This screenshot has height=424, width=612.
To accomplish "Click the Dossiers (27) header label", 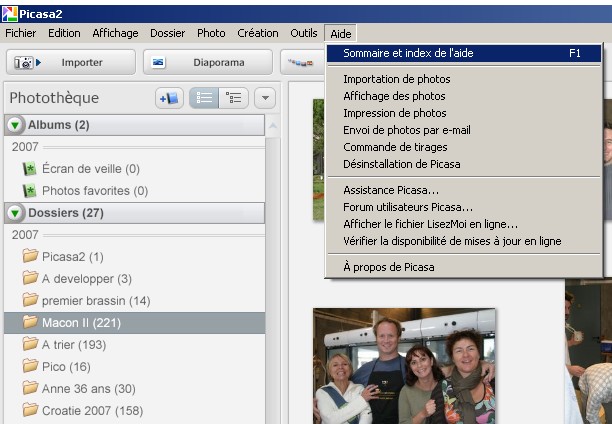I will pyautogui.click(x=66, y=213).
